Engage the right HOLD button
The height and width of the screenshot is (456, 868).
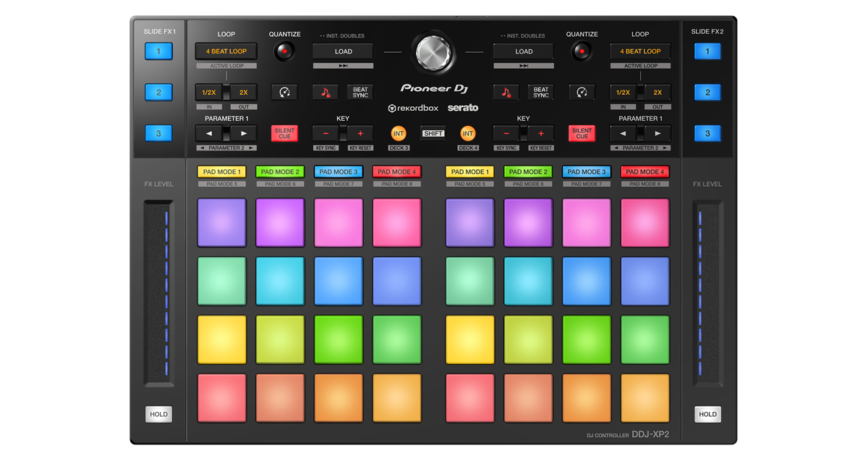point(707,414)
